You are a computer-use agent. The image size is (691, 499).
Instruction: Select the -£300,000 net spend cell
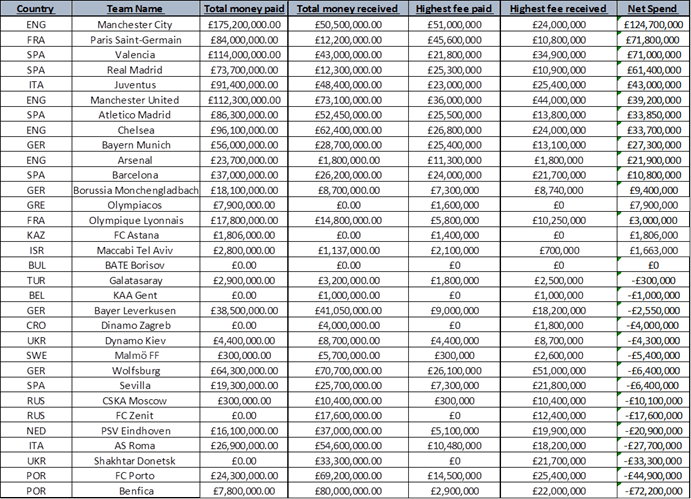click(653, 280)
